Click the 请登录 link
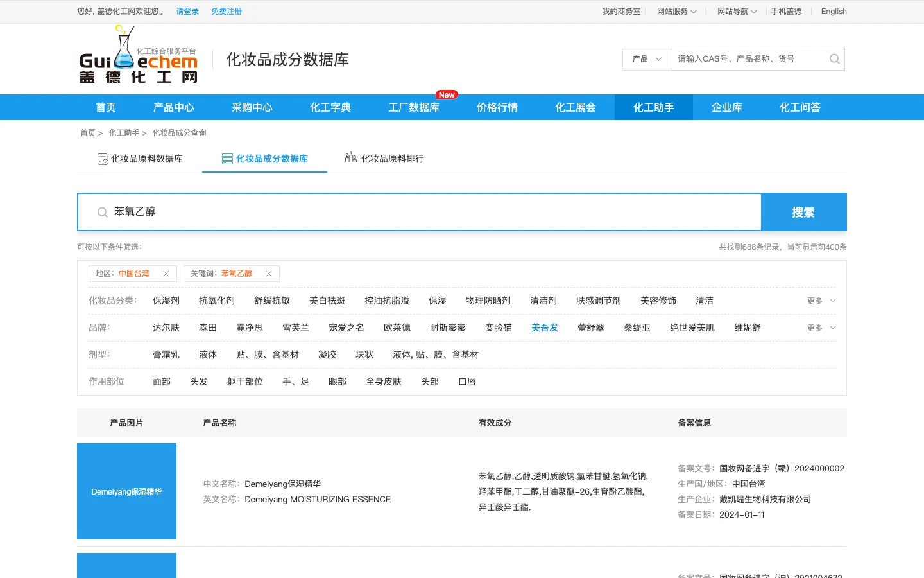 [x=187, y=12]
